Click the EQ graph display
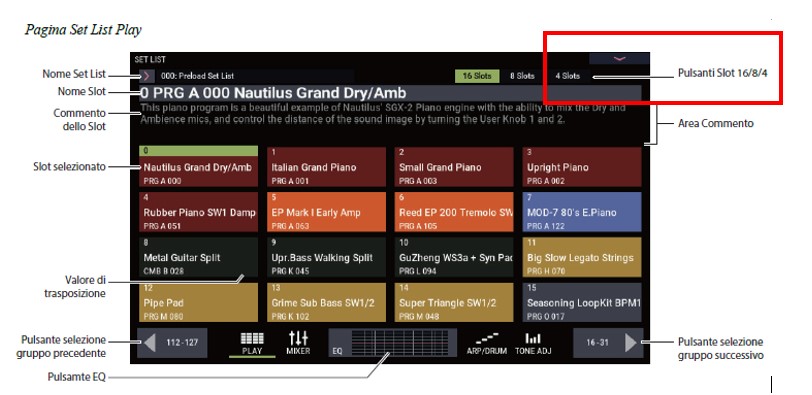 click(x=393, y=343)
